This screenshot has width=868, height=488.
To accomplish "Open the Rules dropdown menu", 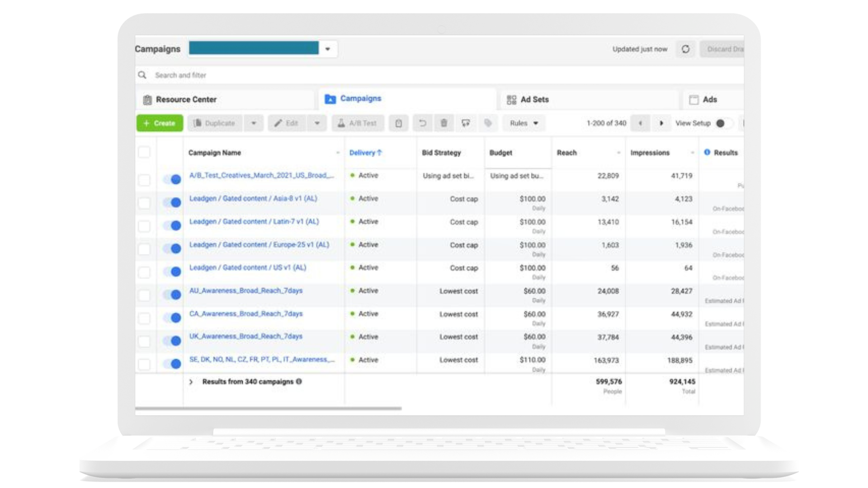I will [x=524, y=123].
